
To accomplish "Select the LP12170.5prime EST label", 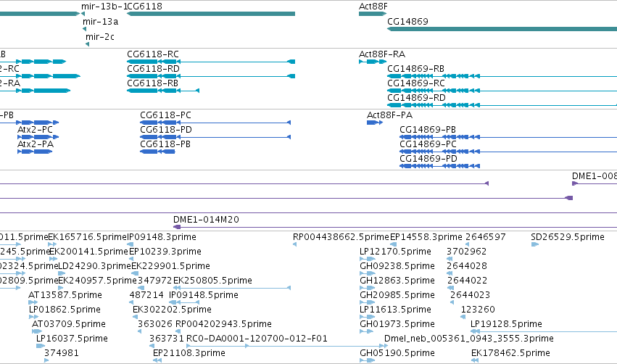I will point(395,252).
